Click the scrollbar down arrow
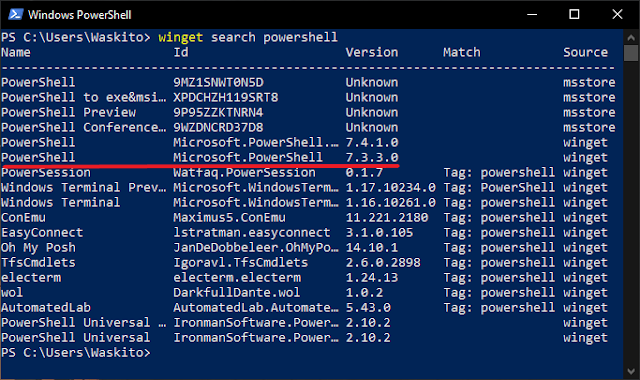640x380 pixels. click(x=631, y=371)
